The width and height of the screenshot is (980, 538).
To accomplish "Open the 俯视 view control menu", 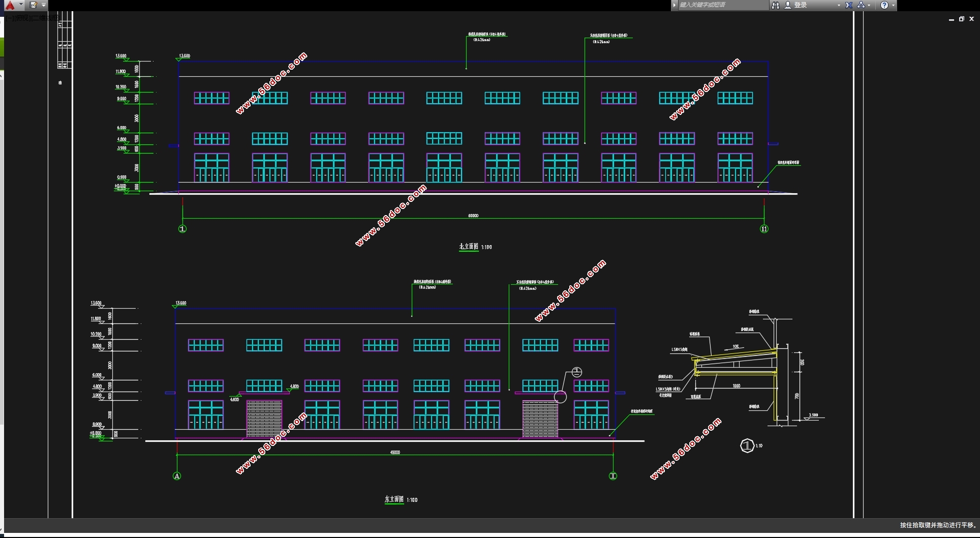I will (22, 18).
